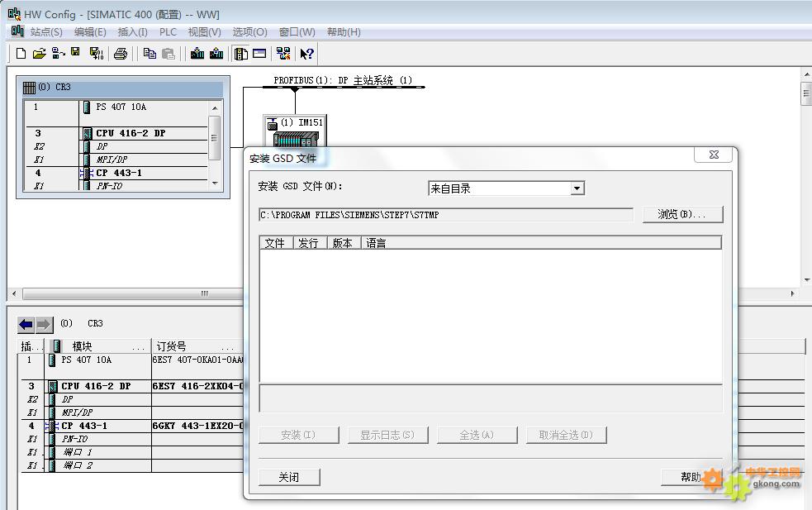This screenshot has height=510, width=812.
Task: Select the PROFIBUS(1) DP master system line
Action: click(344, 87)
